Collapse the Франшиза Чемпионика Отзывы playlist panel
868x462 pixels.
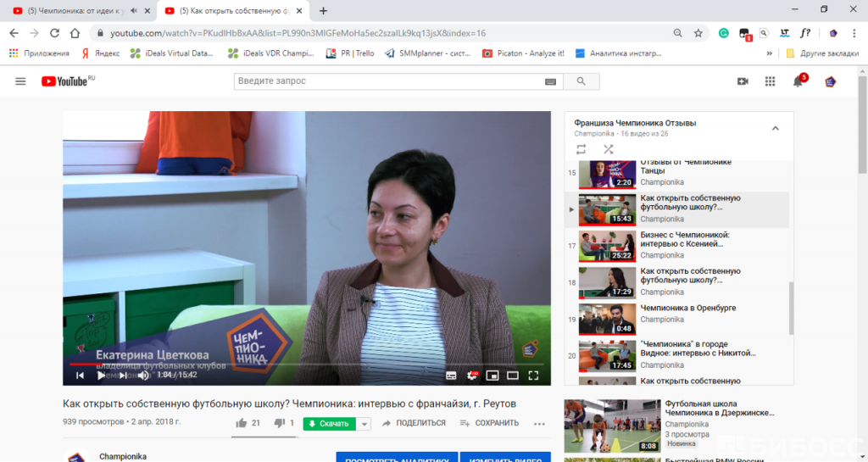[775, 128]
